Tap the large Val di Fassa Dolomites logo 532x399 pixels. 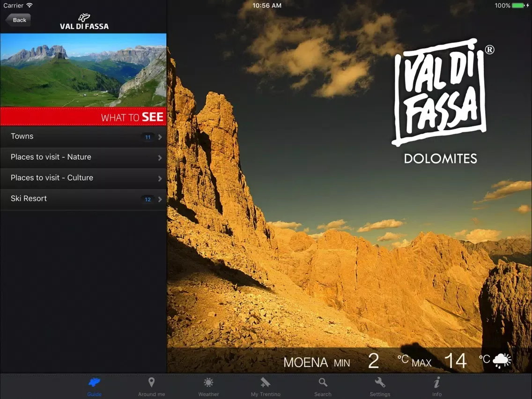(442, 102)
